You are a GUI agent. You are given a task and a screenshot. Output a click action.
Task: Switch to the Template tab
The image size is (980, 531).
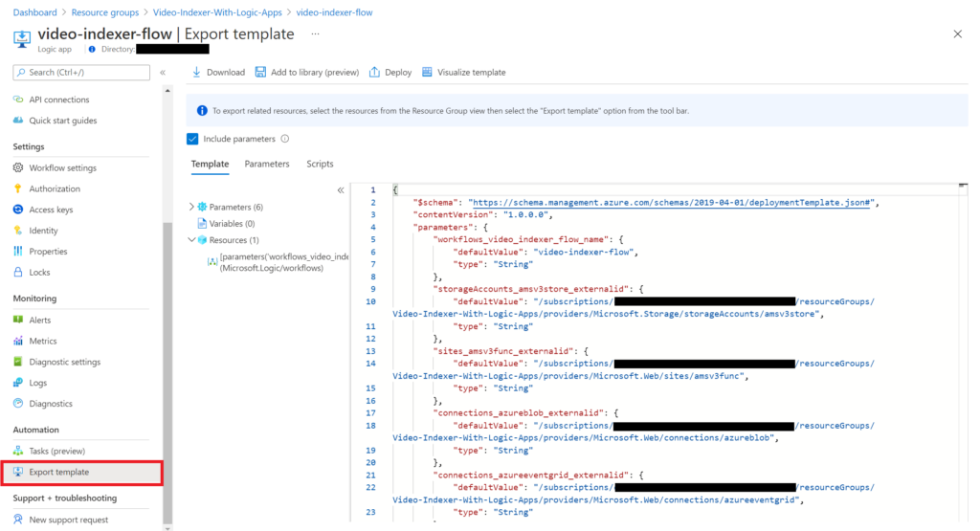click(x=210, y=164)
